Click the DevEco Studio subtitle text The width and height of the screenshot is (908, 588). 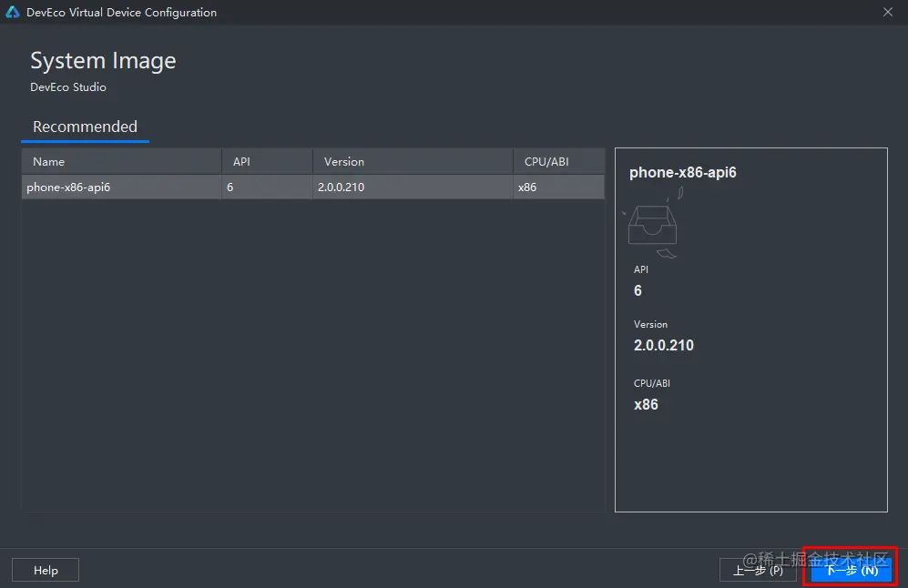pos(68,87)
